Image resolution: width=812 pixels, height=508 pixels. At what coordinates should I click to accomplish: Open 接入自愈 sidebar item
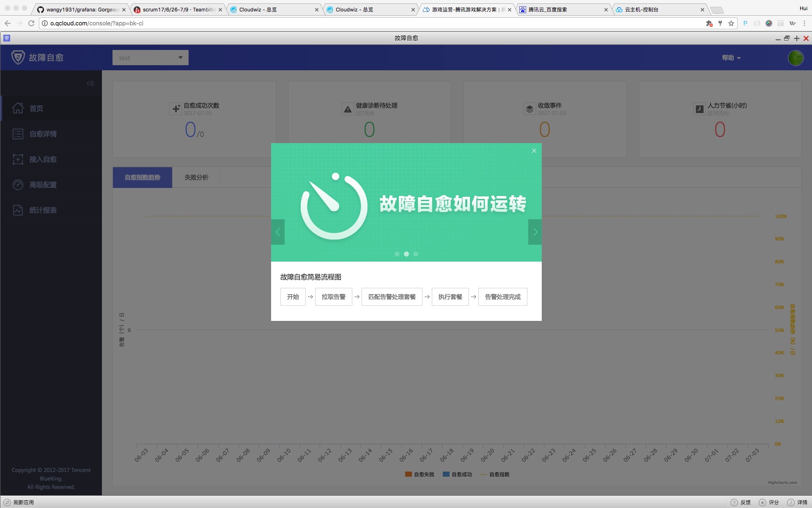(x=43, y=159)
